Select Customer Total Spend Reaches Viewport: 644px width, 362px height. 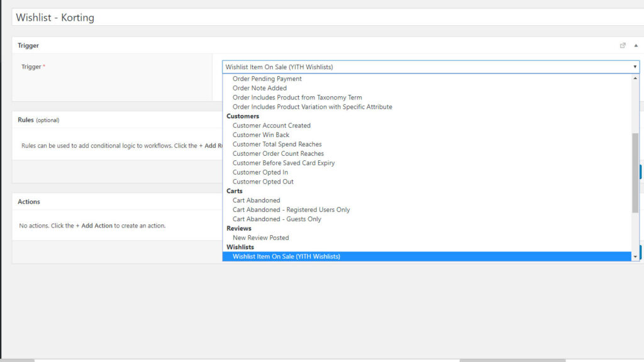(x=277, y=145)
